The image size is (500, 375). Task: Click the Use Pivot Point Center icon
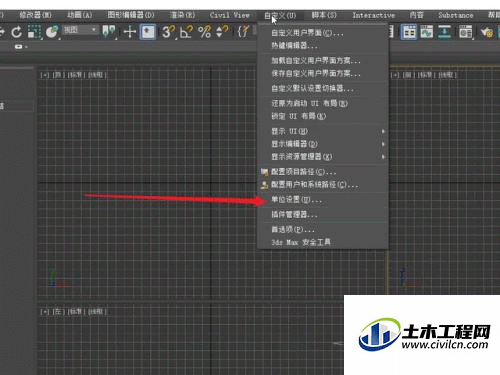(109, 32)
